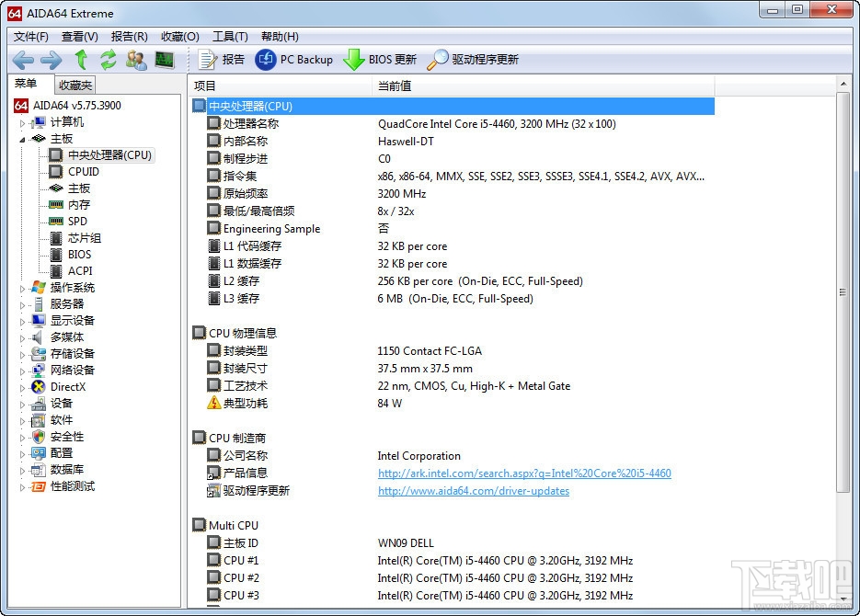Select 主板 child item icon

(56, 188)
